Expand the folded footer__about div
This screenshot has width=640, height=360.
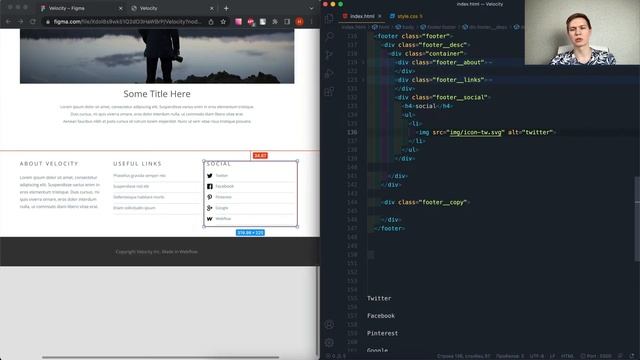tap(363, 62)
